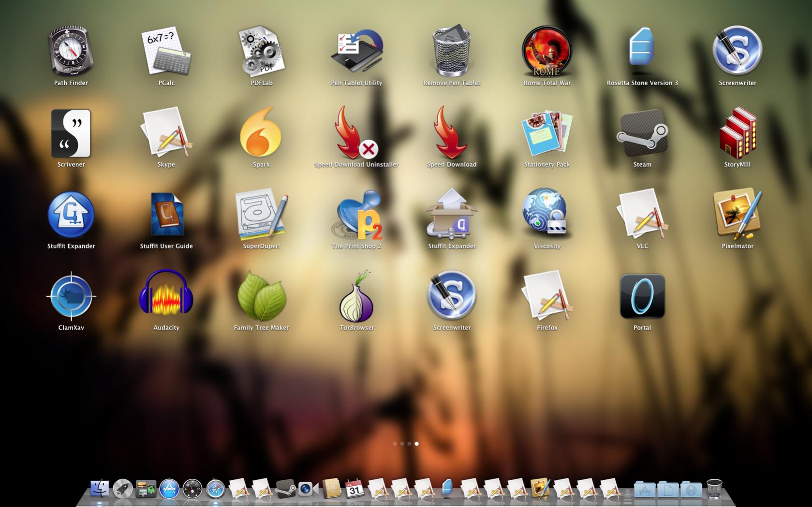This screenshot has height=507, width=812.
Task: Open Family Tree Maker
Action: [262, 296]
